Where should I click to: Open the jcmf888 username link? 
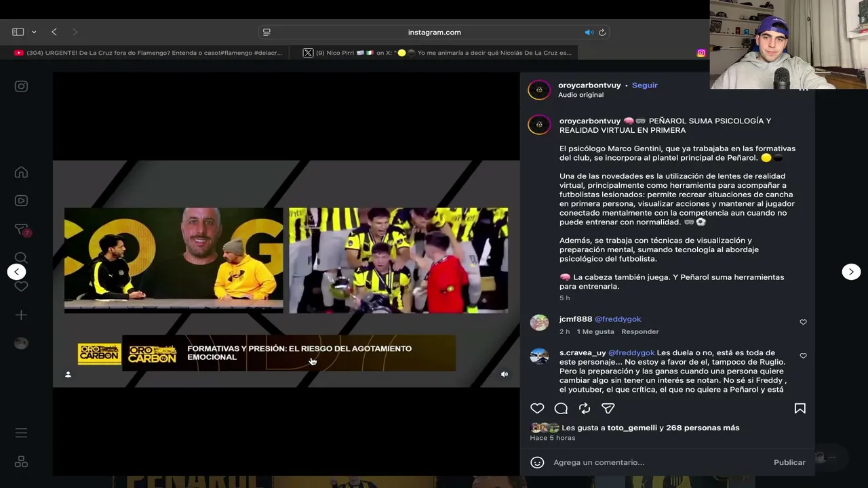tap(576, 319)
